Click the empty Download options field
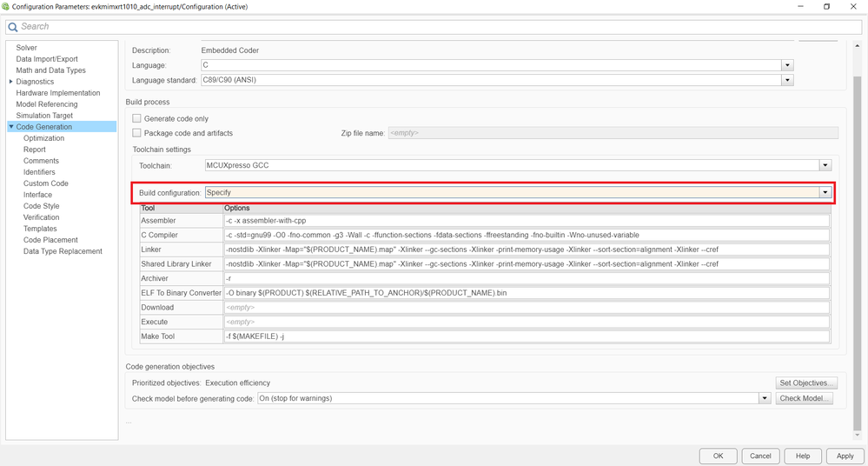 pyautogui.click(x=527, y=307)
